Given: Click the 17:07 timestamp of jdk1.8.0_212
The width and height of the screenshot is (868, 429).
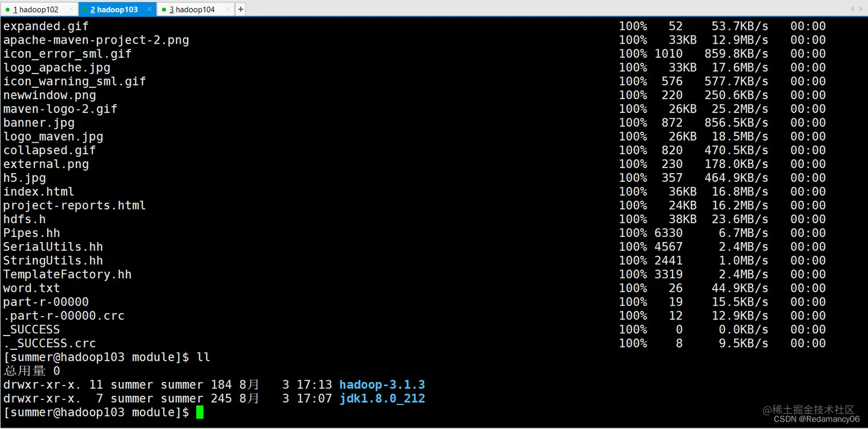Looking at the screenshot, I should point(314,399).
